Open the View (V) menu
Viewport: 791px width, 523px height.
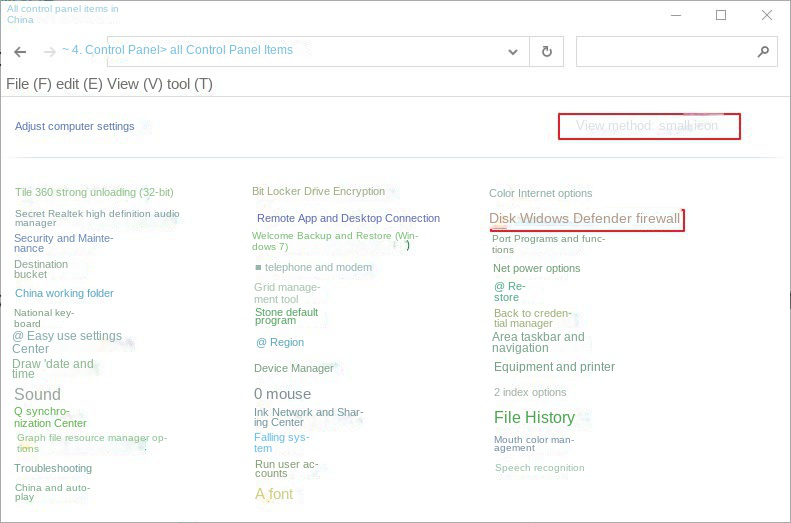134,84
